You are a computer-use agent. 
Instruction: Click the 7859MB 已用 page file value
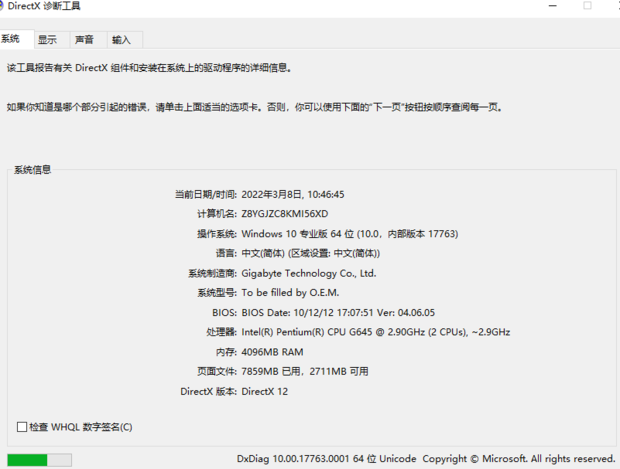coord(271,371)
